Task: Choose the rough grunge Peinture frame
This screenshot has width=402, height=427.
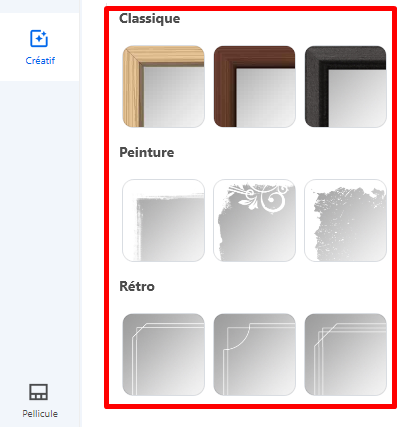Action: pyautogui.click(x=346, y=220)
